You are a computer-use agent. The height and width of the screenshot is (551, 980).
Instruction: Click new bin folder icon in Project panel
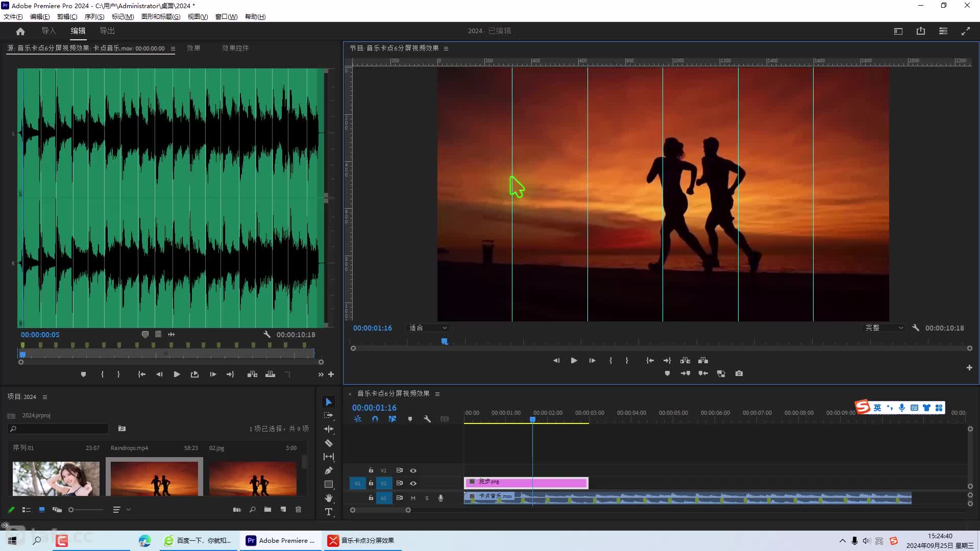(x=267, y=509)
